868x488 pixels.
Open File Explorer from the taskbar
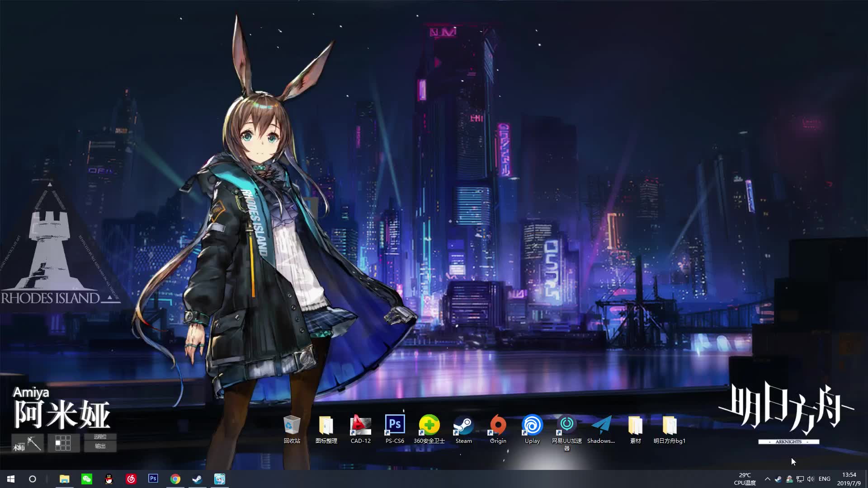point(65,479)
